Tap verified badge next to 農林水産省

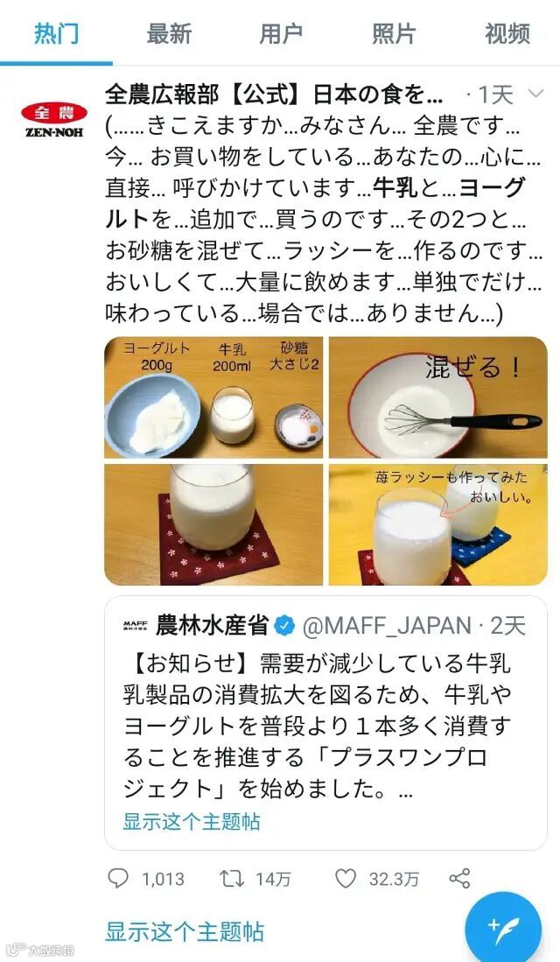(x=284, y=626)
